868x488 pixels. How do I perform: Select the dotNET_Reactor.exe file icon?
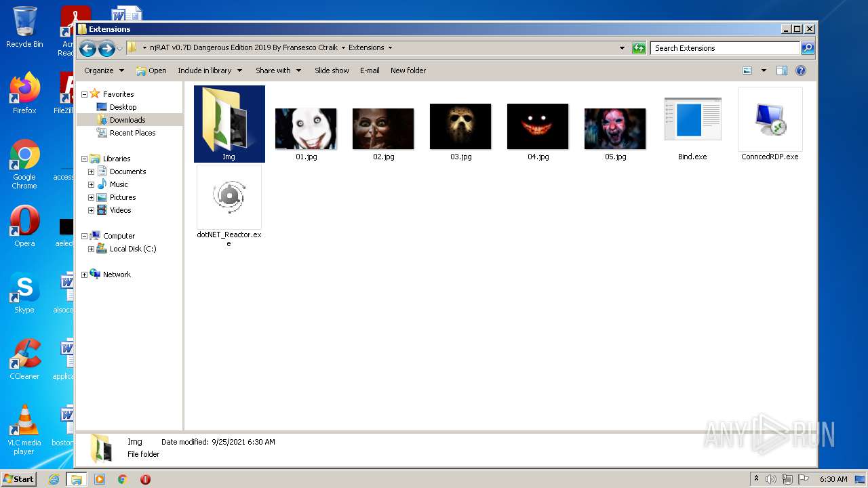tap(229, 197)
